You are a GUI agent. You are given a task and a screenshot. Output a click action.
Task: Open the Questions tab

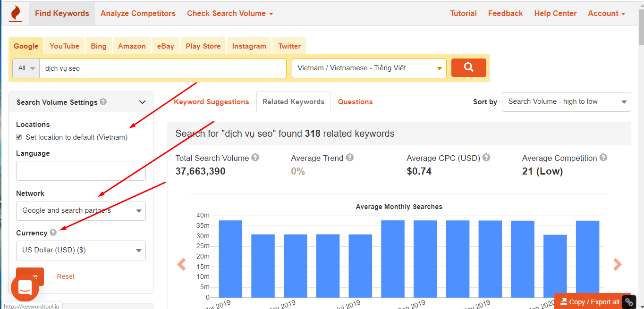355,102
